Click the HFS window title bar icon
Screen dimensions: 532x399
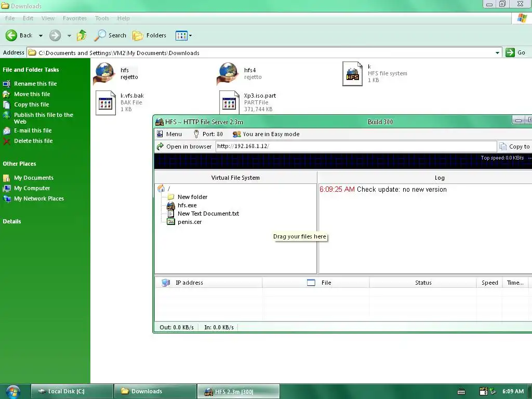[x=159, y=122]
